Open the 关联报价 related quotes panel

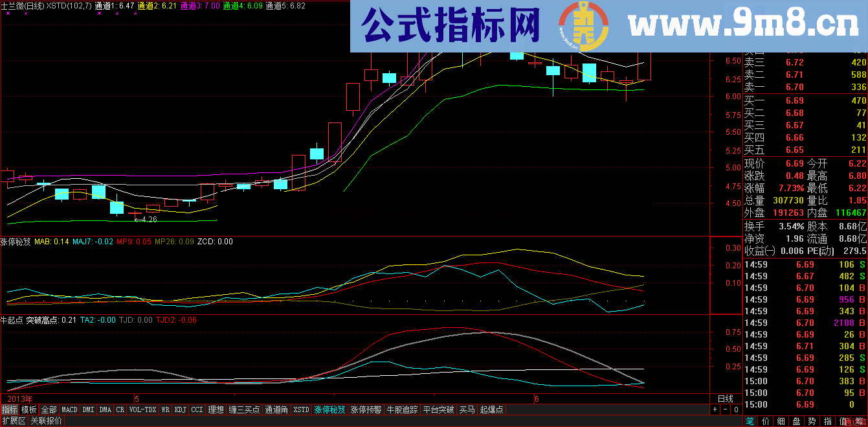pos(47,421)
